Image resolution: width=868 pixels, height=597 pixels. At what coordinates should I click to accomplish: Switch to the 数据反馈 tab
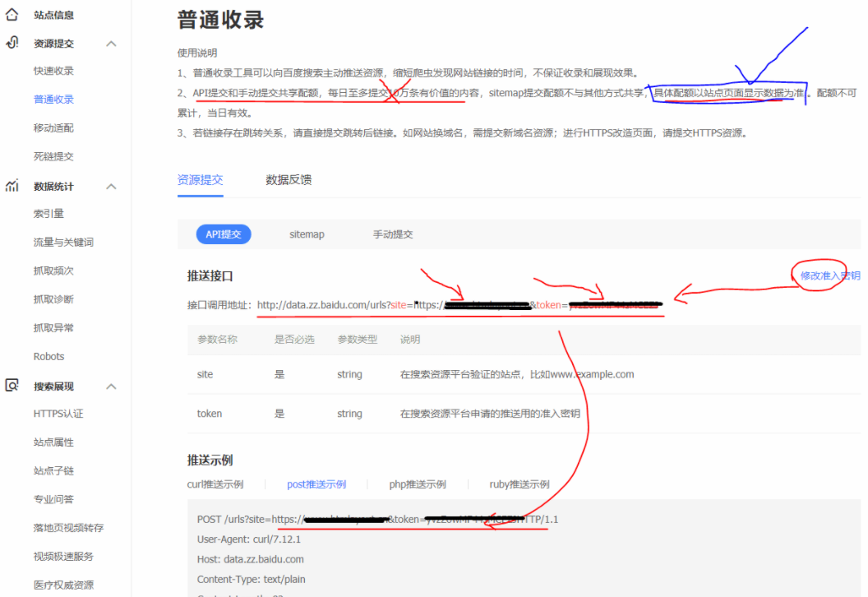click(x=287, y=178)
